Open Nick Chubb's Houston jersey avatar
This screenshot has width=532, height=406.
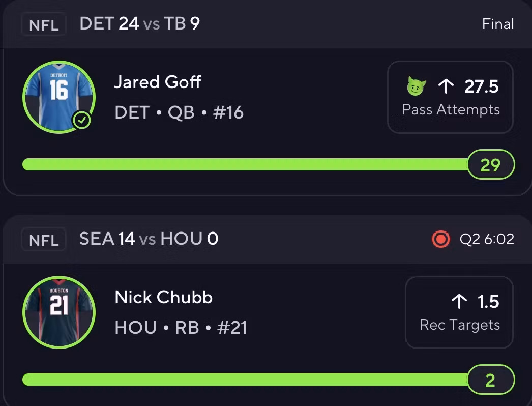(58, 311)
